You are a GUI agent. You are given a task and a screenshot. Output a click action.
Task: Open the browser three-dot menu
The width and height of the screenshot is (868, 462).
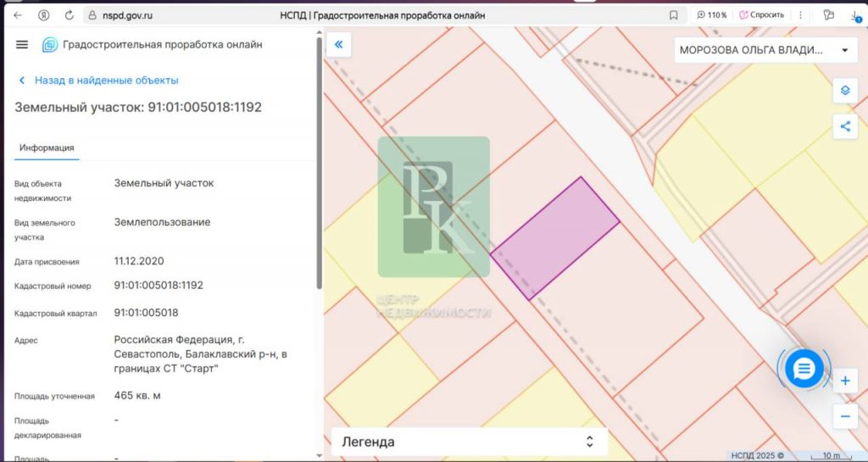[800, 15]
